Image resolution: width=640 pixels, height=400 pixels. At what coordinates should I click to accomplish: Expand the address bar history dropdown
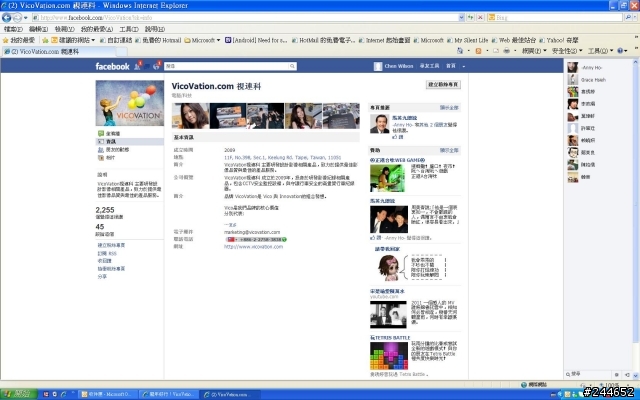click(461, 18)
